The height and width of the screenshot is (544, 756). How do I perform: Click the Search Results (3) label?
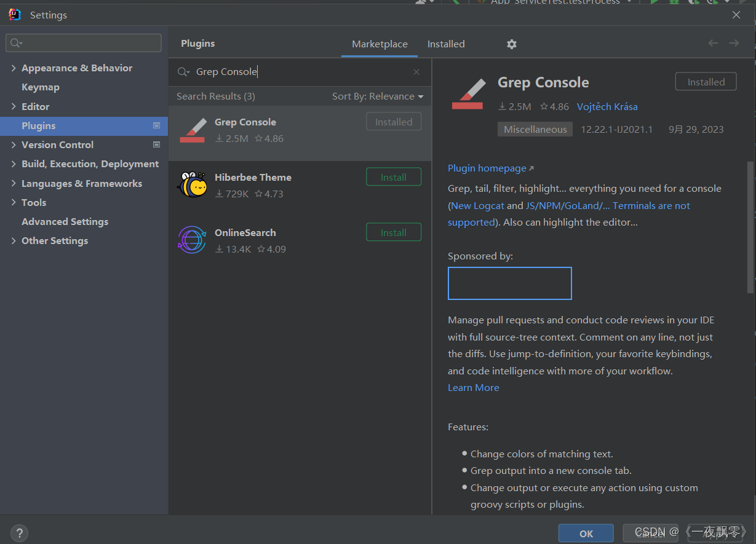216,97
